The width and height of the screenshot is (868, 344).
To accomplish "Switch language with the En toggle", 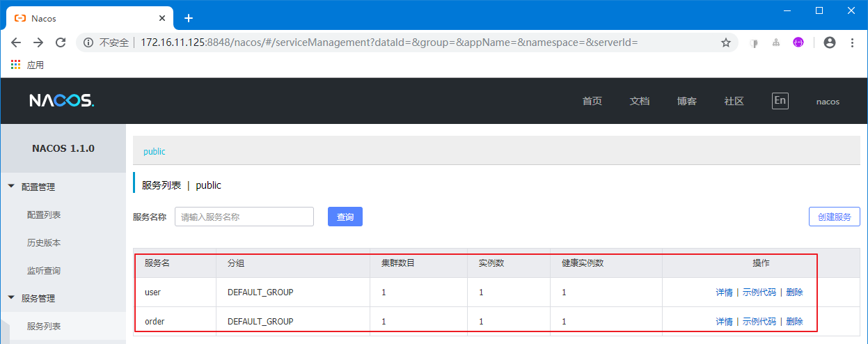I will click(x=780, y=100).
